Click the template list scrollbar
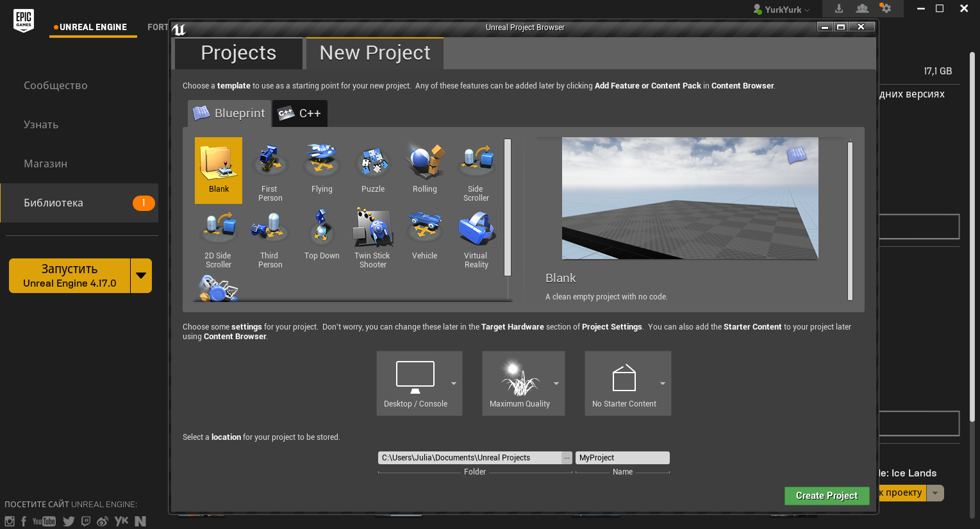 508,207
